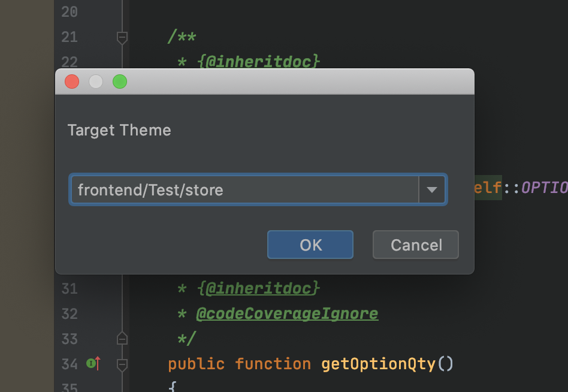Place cursor on the getOptionQty function name
568x392 pixels.
point(379,364)
